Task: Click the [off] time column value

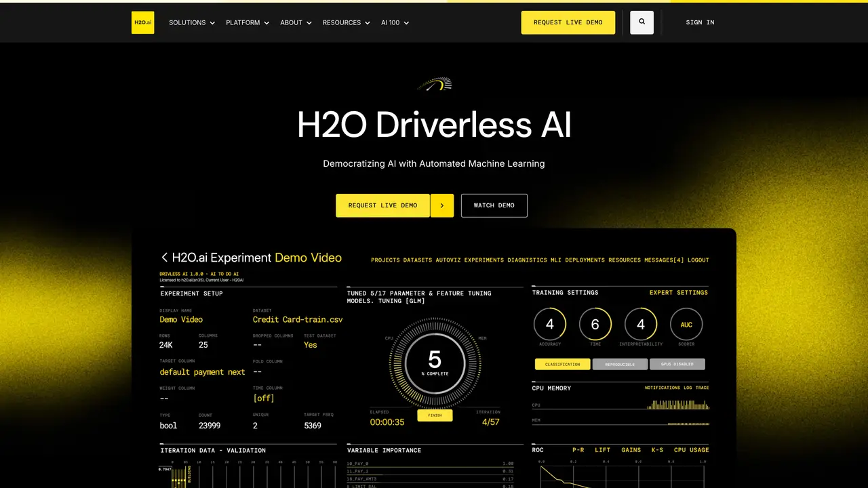Action: click(x=264, y=398)
